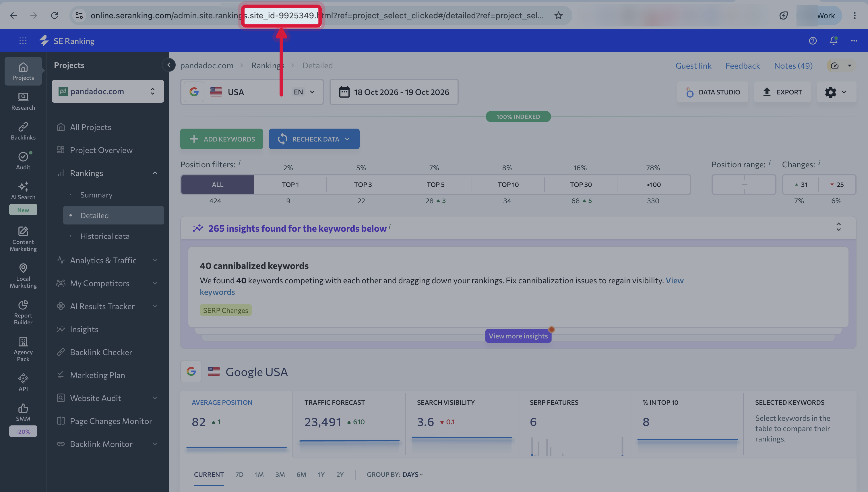This screenshot has width=868, height=492.
Task: Filter by declined changes (25)
Action: point(837,185)
